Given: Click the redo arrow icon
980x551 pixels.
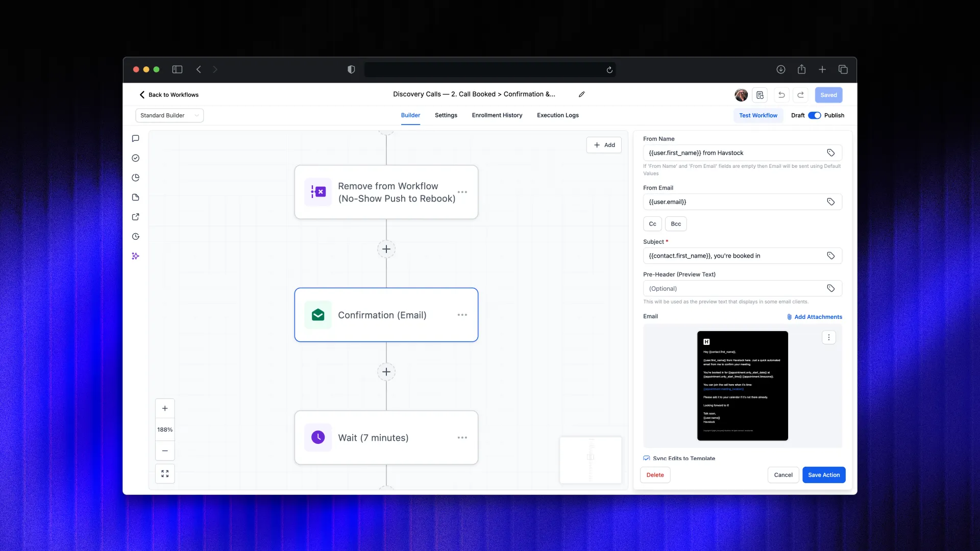Looking at the screenshot, I should pyautogui.click(x=800, y=95).
